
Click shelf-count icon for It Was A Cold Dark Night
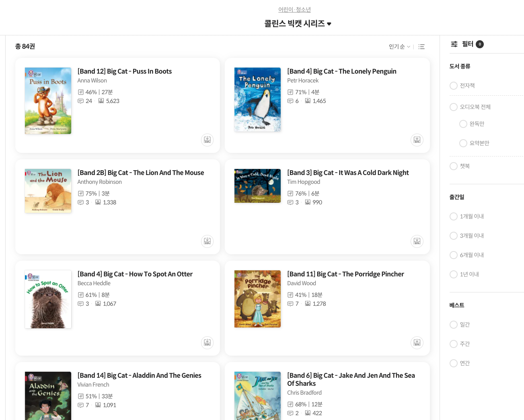coord(308,202)
